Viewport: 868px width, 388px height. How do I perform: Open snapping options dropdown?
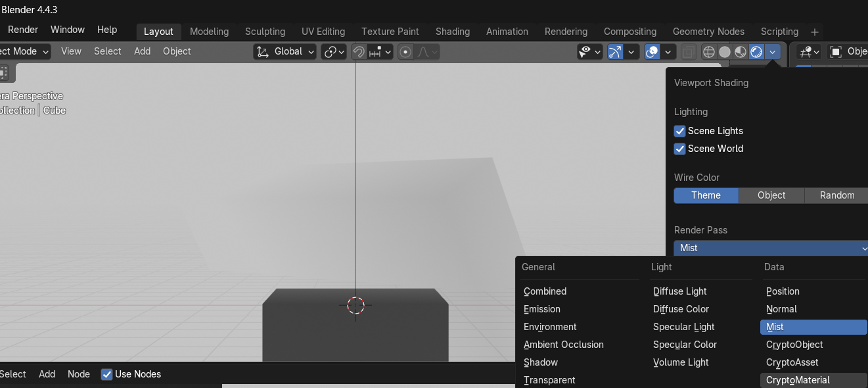point(380,52)
